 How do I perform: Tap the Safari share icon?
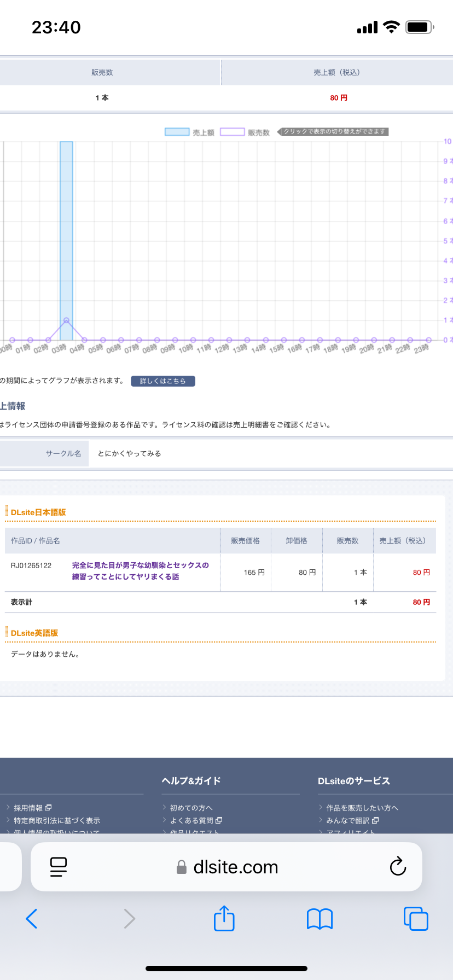point(224,918)
